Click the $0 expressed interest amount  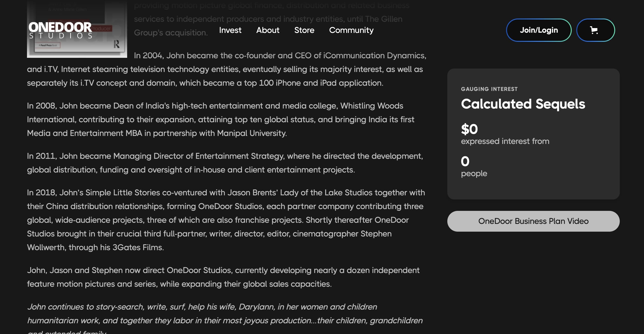[469, 129]
